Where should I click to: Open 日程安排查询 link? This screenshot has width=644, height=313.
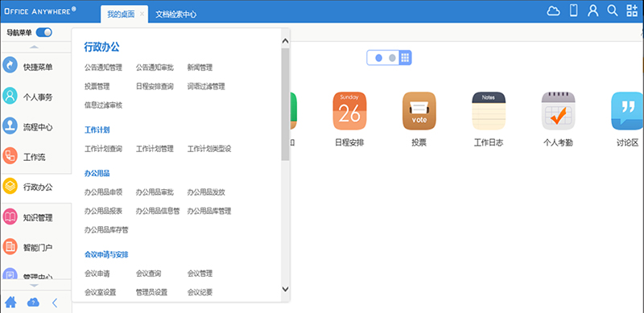(155, 86)
